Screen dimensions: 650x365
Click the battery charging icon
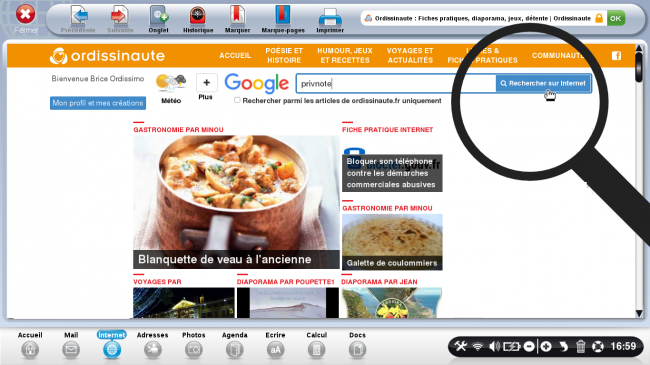[x=511, y=346]
